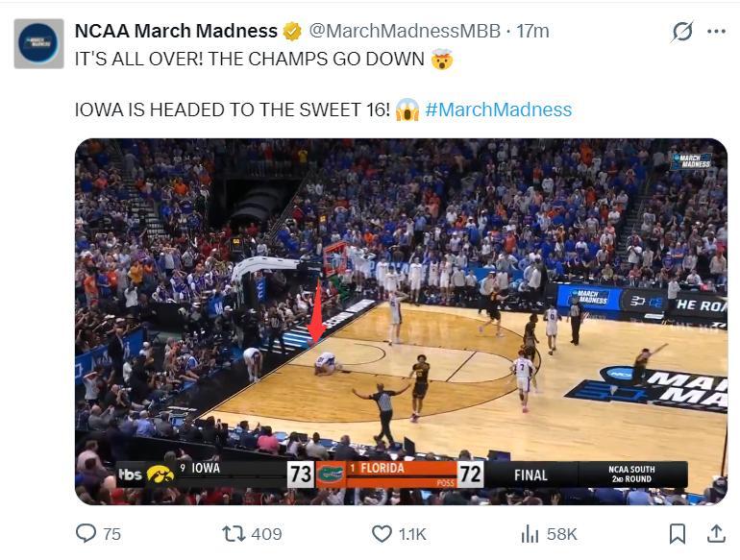Click the reply comment icon
This screenshot has height=560, width=740.
click(x=86, y=533)
